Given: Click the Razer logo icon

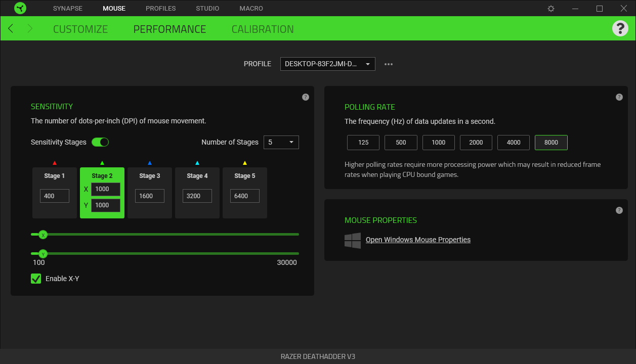Looking at the screenshot, I should click(x=21, y=8).
